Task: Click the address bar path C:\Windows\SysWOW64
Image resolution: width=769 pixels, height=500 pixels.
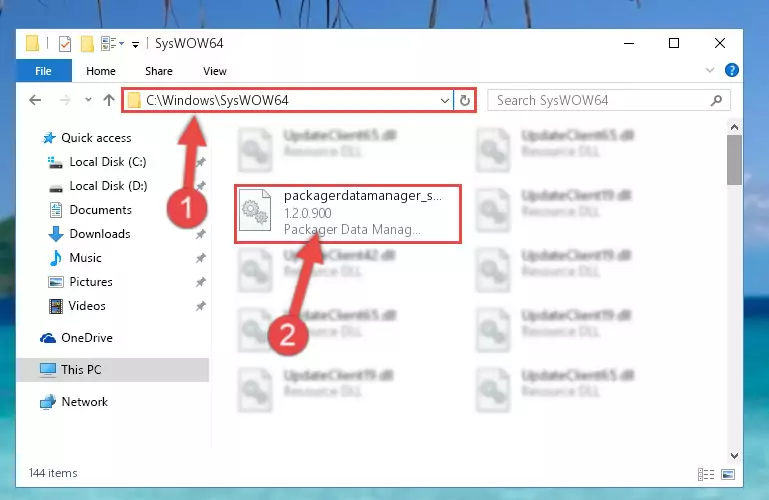Action: (217, 100)
